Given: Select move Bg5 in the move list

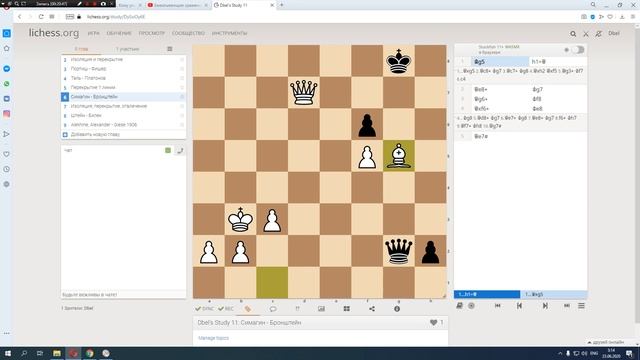Looking at the screenshot, I should [x=500, y=62].
